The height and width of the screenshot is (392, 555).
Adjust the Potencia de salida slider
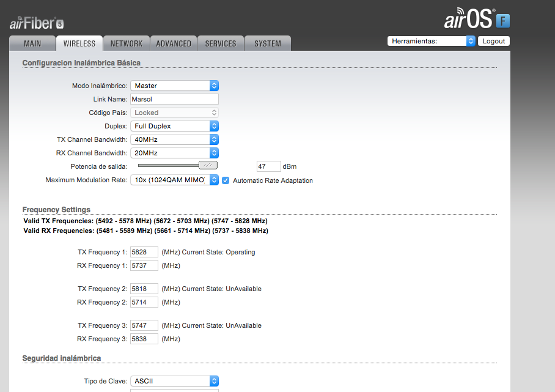208,165
